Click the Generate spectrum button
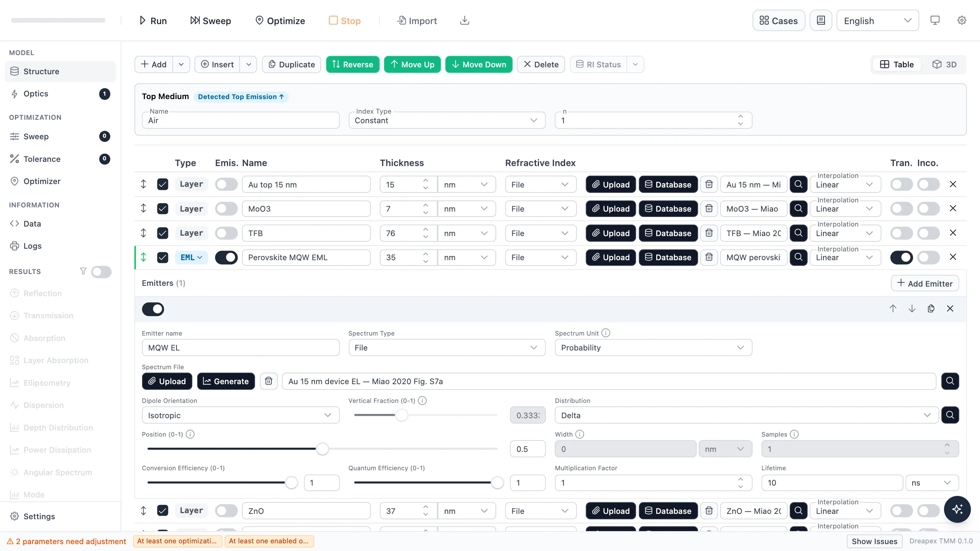The width and height of the screenshot is (980, 551). (226, 381)
